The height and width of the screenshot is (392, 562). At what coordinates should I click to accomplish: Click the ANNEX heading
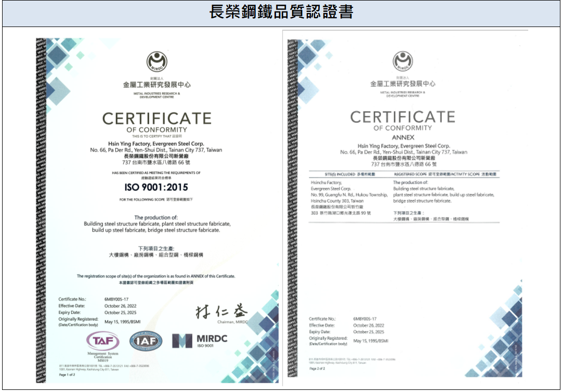click(x=403, y=138)
